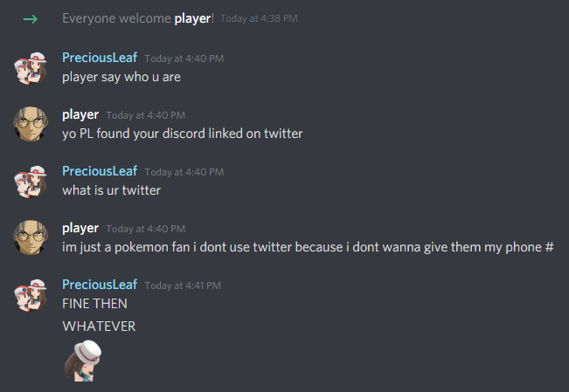Click PreciousLeaf avatar beside 'FINE THEN'
This screenshot has height=392, width=569.
click(31, 295)
